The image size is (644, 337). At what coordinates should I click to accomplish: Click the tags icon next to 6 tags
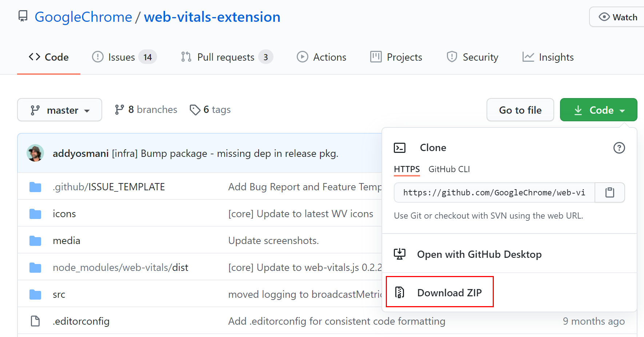pos(195,110)
